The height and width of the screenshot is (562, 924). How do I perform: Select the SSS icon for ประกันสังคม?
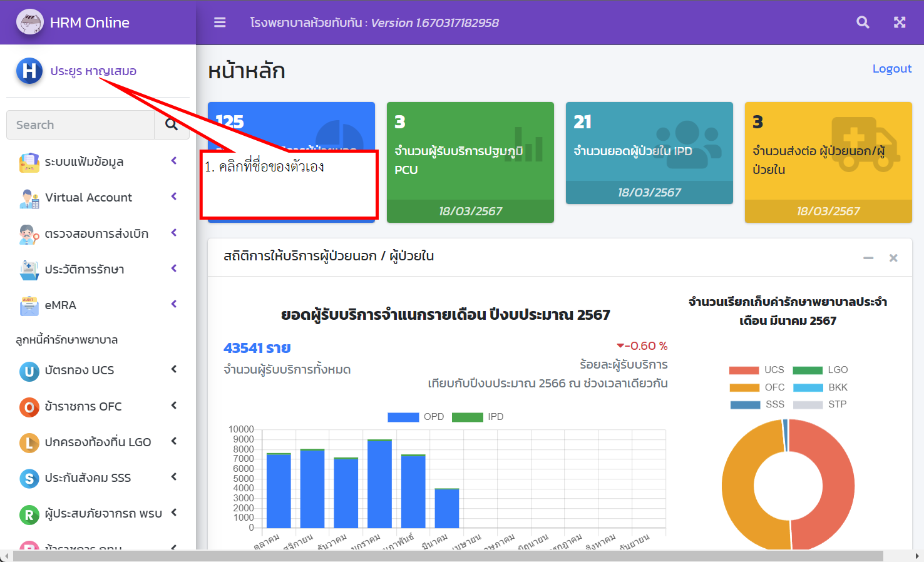point(28,478)
